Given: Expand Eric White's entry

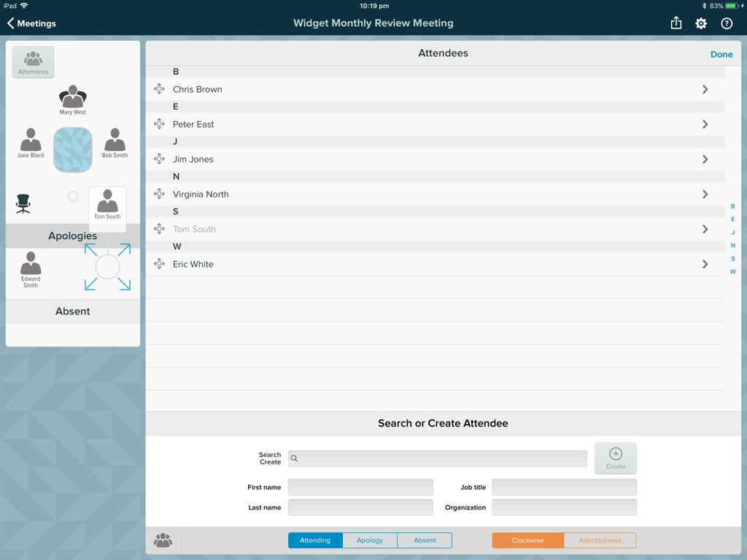Looking at the screenshot, I should tap(705, 264).
